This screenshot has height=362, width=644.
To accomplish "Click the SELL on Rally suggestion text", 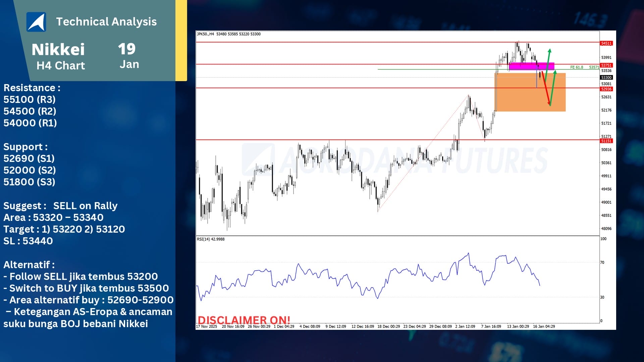I will [85, 206].
